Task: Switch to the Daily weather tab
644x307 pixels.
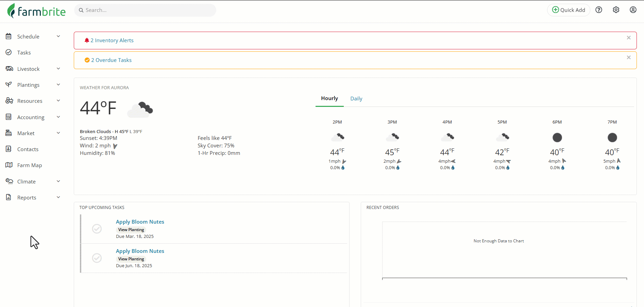Action: pos(356,99)
